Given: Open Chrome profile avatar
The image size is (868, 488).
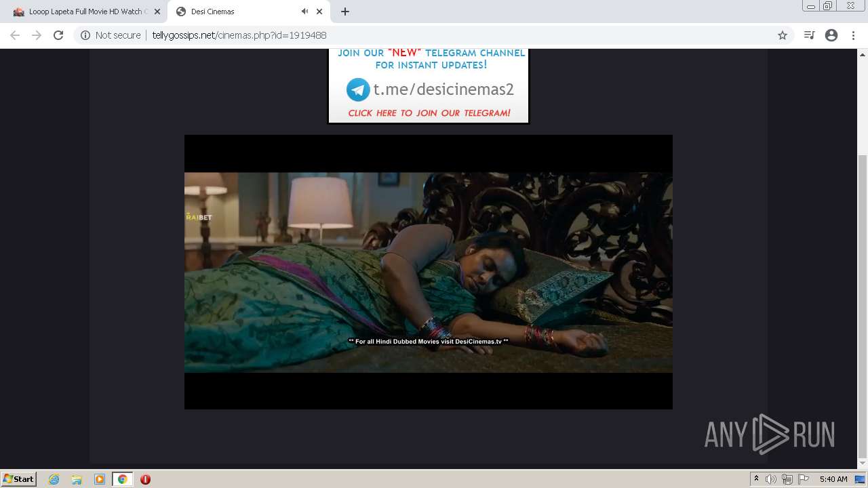Looking at the screenshot, I should pos(831,35).
